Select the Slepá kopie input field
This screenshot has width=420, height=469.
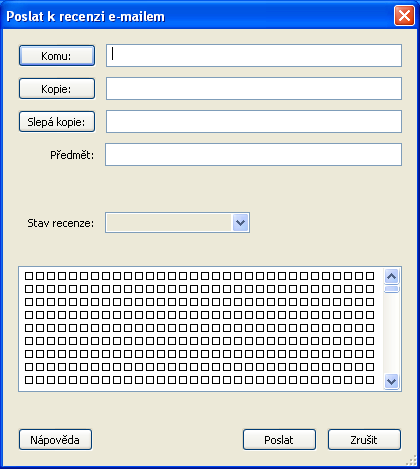[254, 121]
